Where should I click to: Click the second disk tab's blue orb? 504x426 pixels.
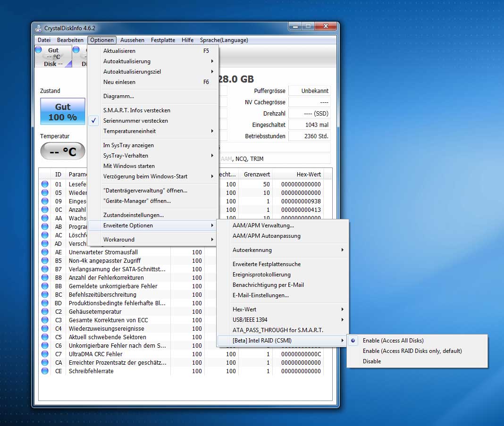(x=76, y=50)
